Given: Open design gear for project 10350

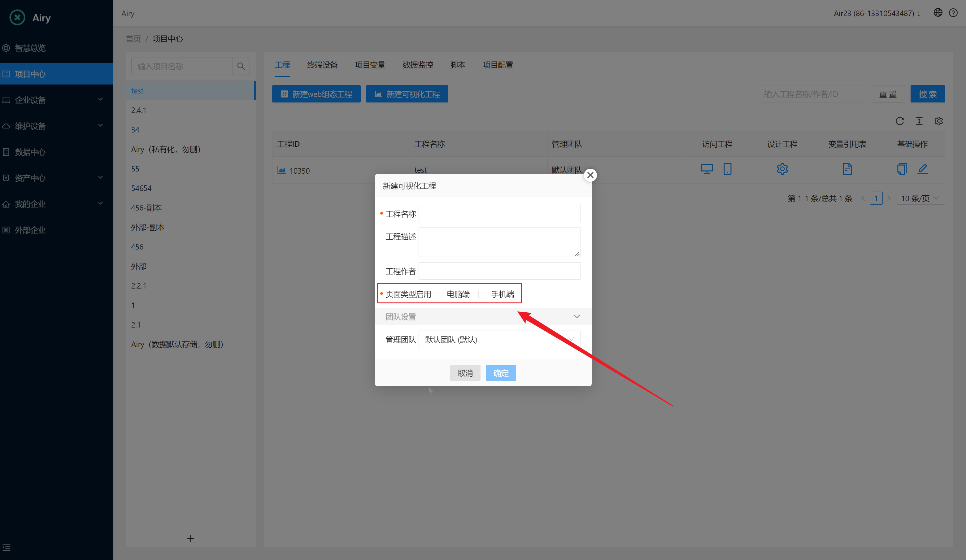Looking at the screenshot, I should tap(782, 169).
